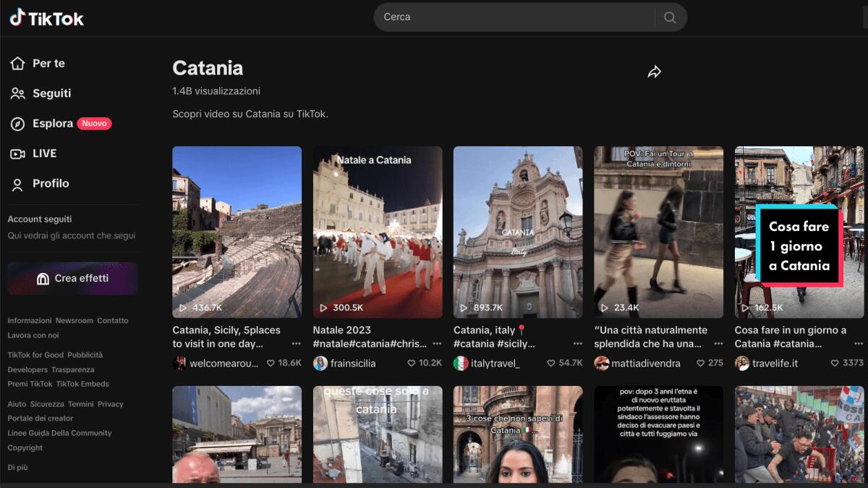The width and height of the screenshot is (868, 488).
Task: Open the Roman theatre video thumbnail
Action: tap(237, 232)
